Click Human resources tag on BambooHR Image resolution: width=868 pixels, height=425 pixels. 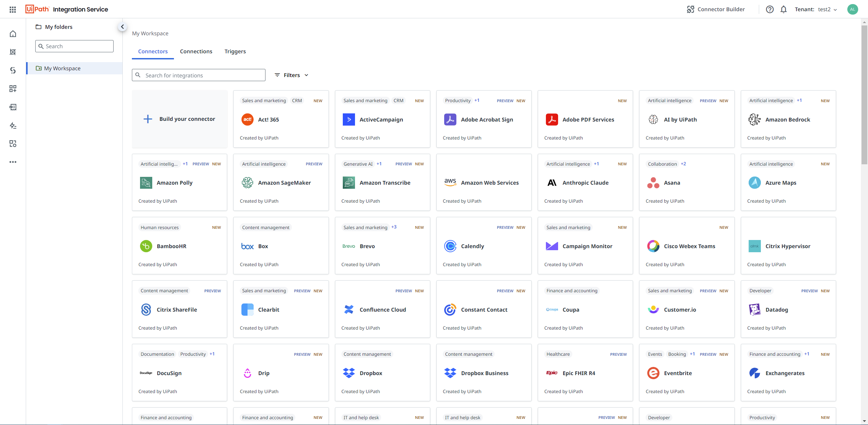tap(160, 227)
